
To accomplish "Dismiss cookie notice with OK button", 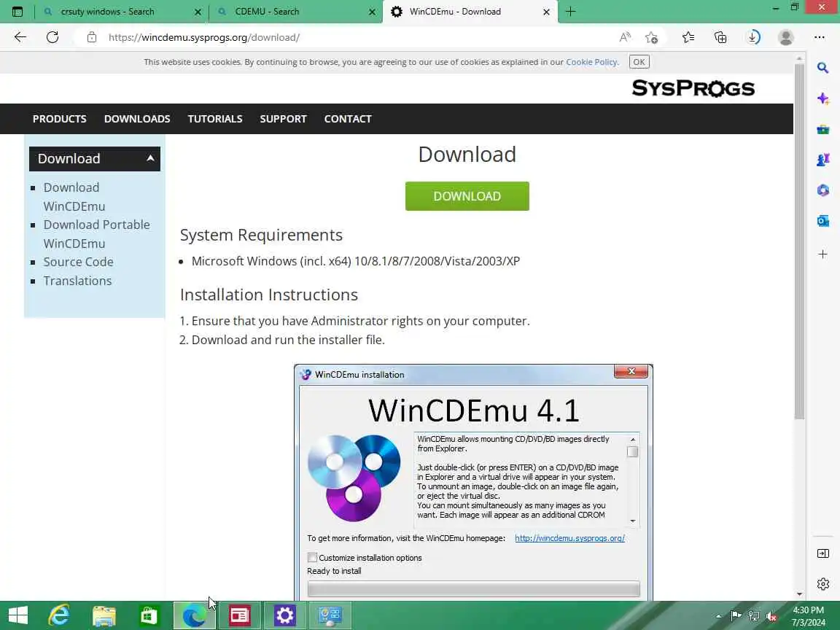I will pos(639,62).
